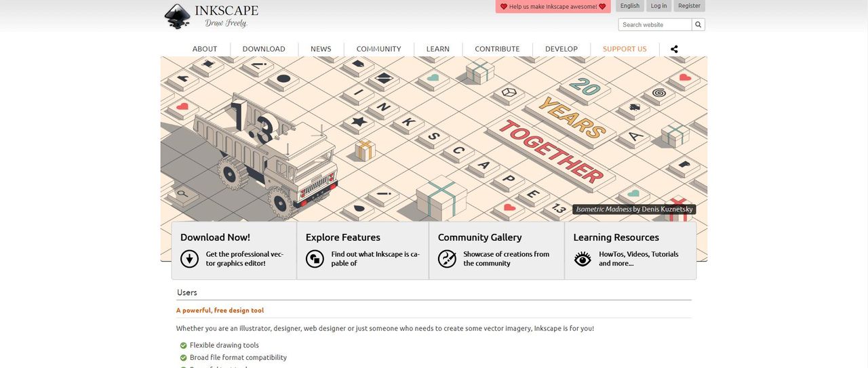Click the search magnifier button
Screen dimensions: 868x368
point(698,24)
